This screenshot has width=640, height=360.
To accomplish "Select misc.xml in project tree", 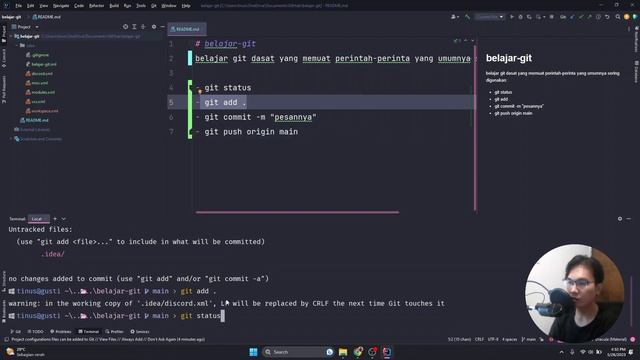I will 37,83.
